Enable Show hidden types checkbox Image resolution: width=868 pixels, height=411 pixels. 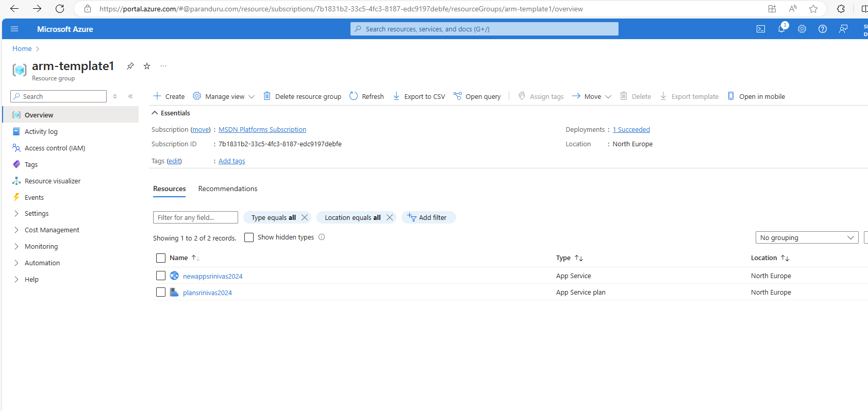click(249, 237)
